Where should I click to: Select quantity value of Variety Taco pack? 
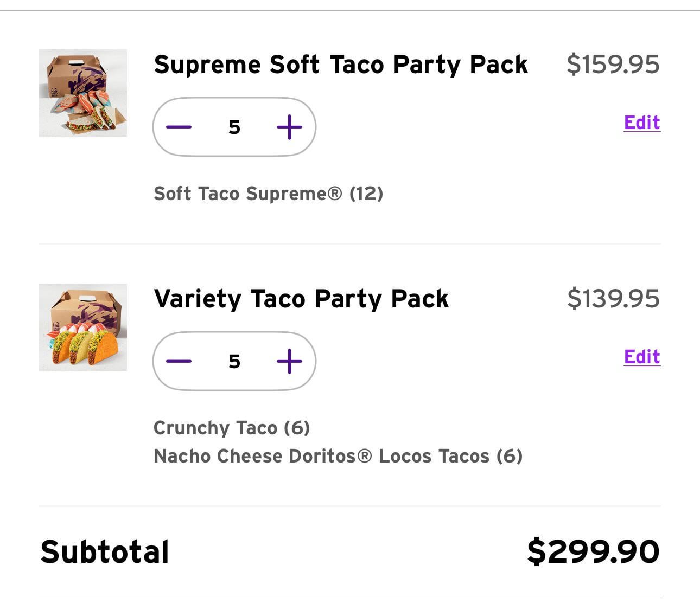pyautogui.click(x=234, y=361)
